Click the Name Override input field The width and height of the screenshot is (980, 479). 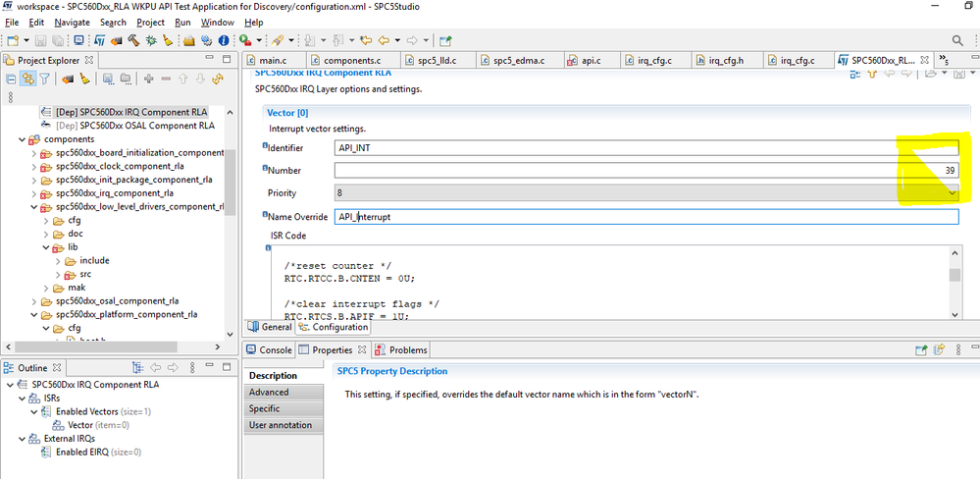[x=646, y=216]
